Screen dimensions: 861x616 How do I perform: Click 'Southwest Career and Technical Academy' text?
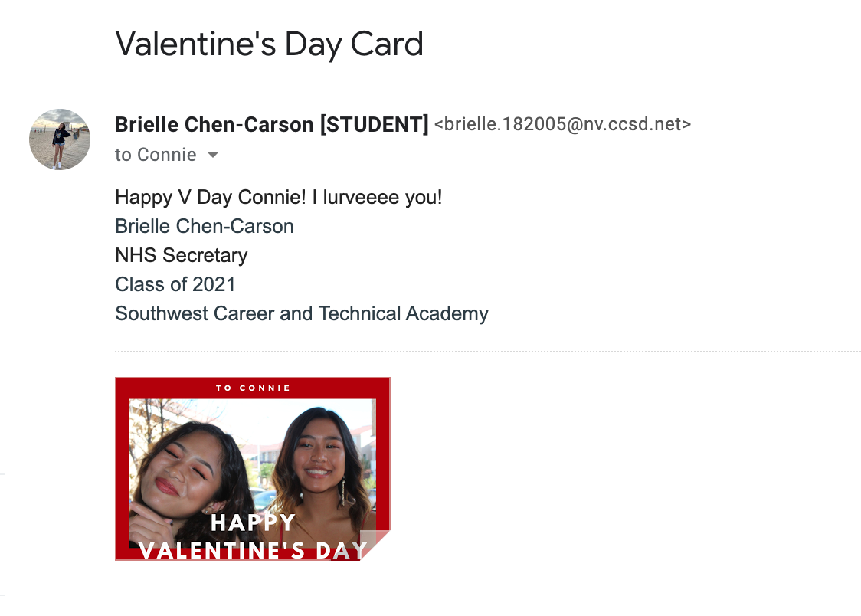302,313
